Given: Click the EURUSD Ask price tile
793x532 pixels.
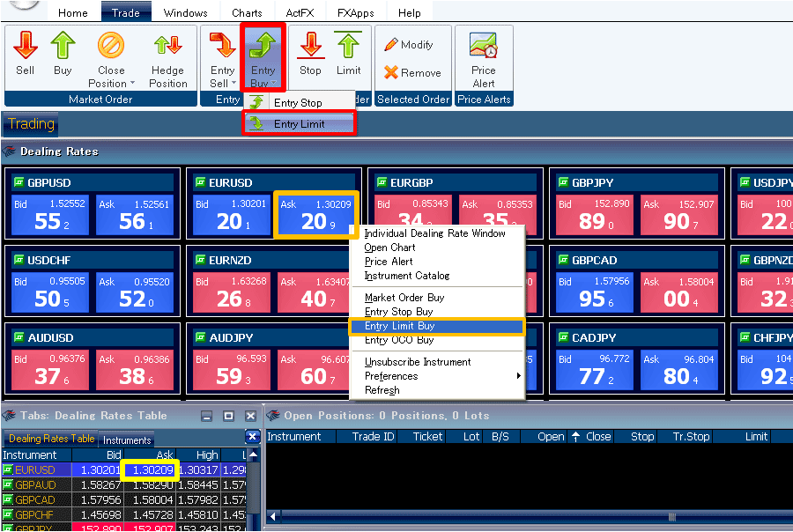Looking at the screenshot, I should click(x=316, y=215).
